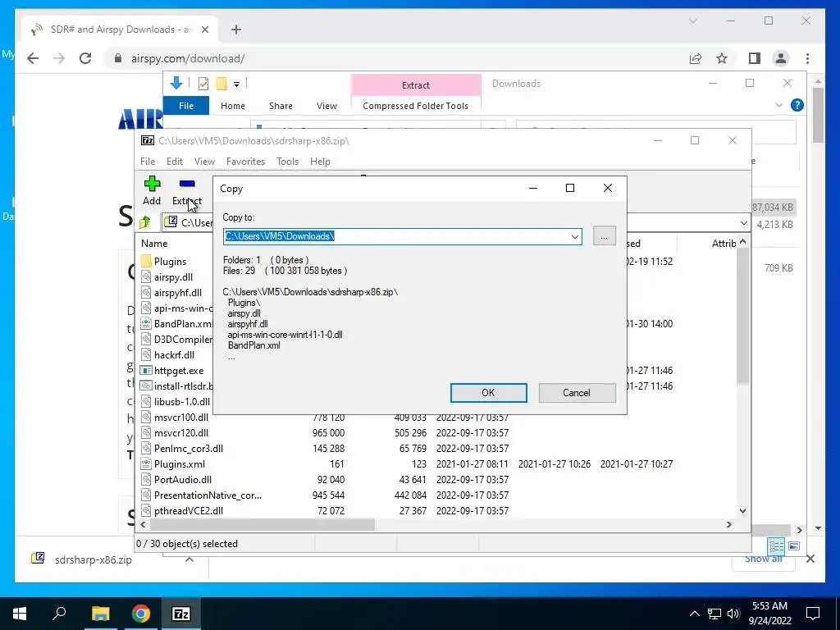Click the Explorer Help question mark icon
Screen dimensions: 840x630
[797, 105]
